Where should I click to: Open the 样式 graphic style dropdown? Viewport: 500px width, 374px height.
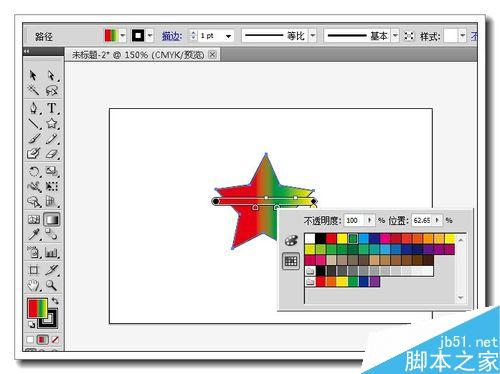(x=462, y=36)
